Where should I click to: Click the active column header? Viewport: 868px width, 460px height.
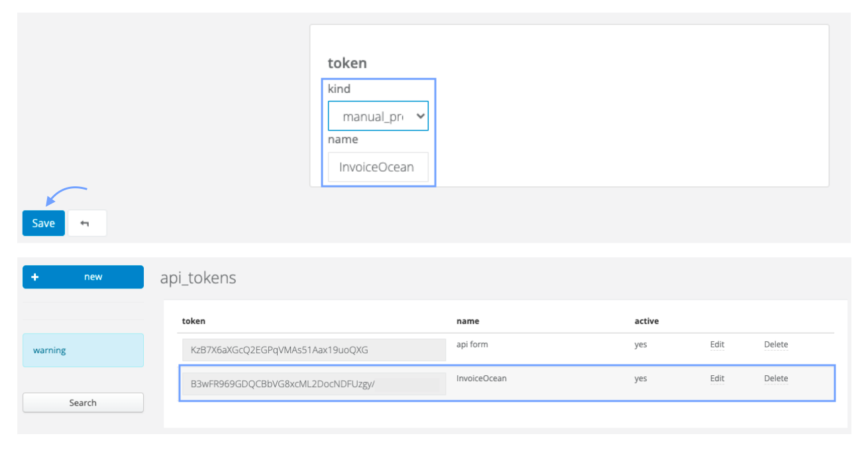[x=647, y=321]
